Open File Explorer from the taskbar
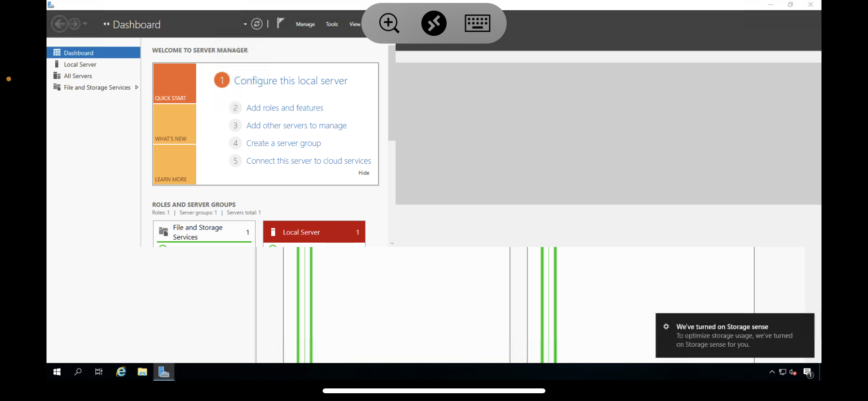The width and height of the screenshot is (868, 401). [142, 371]
